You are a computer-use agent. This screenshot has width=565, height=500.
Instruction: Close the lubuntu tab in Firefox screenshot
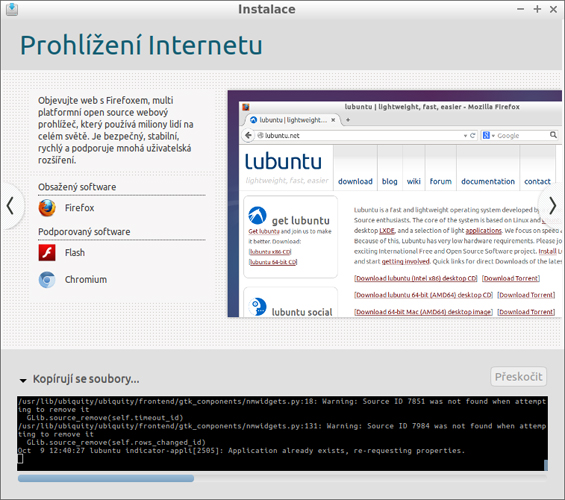click(333, 120)
